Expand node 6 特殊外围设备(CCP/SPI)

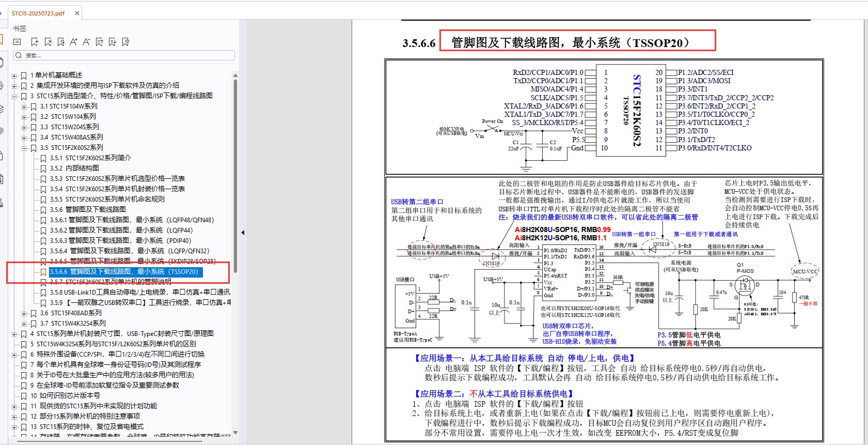14,355
